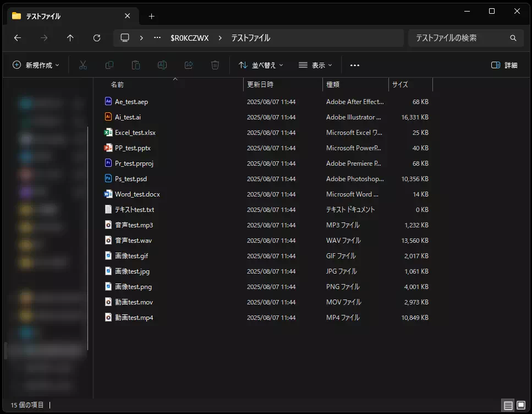The width and height of the screenshot is (532, 414).
Task: Click the text file icon of テキストtest.txt
Action: point(108,209)
